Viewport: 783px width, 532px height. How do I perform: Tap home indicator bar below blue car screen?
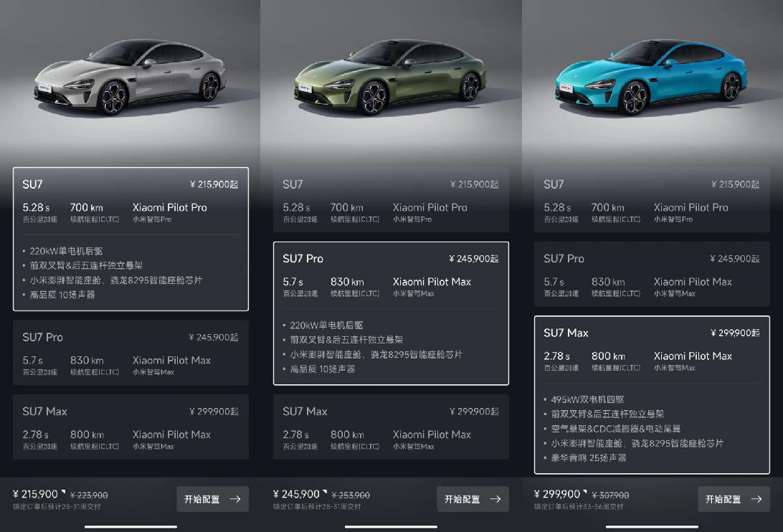pyautogui.click(x=652, y=526)
